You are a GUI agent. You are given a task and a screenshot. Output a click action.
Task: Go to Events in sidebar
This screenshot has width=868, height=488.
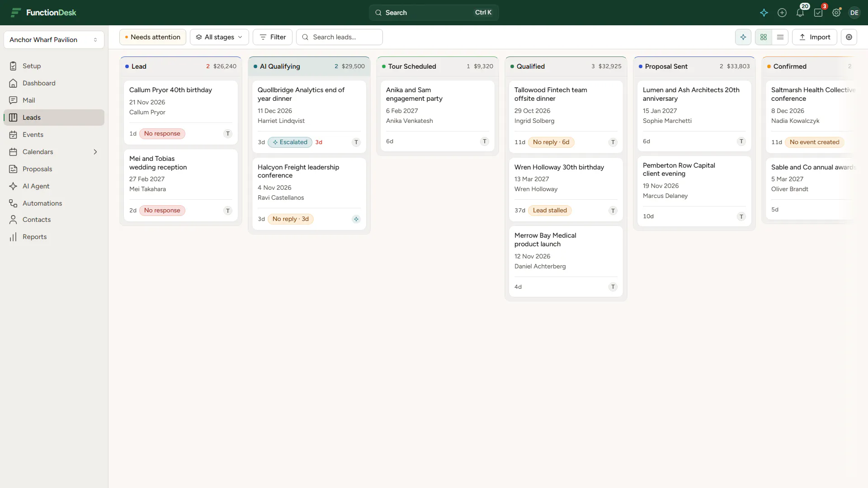(x=54, y=135)
